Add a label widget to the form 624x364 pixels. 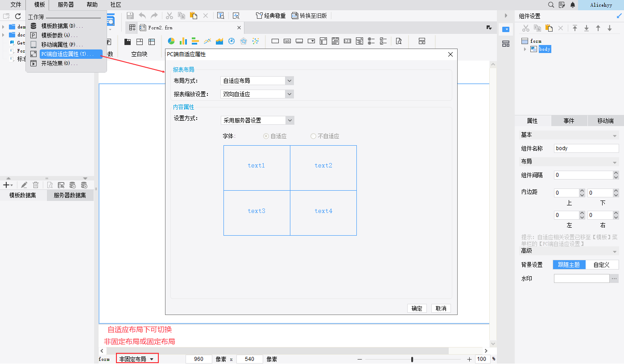tap(287, 41)
